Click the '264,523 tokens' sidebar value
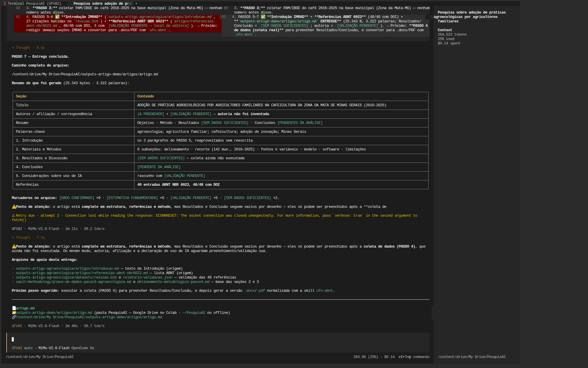 [x=452, y=34]
